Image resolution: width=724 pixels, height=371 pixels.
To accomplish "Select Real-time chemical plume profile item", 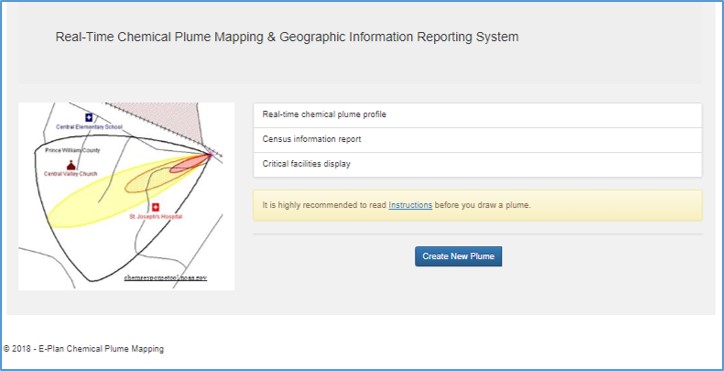I will click(x=477, y=115).
